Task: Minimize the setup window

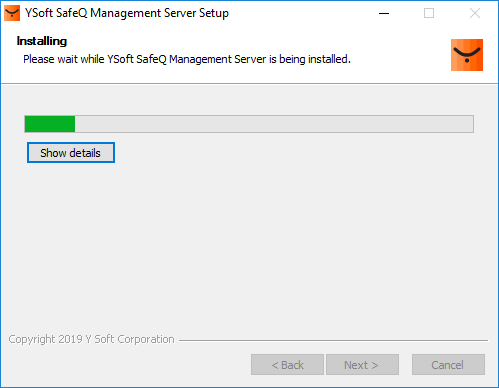Action: click(384, 13)
